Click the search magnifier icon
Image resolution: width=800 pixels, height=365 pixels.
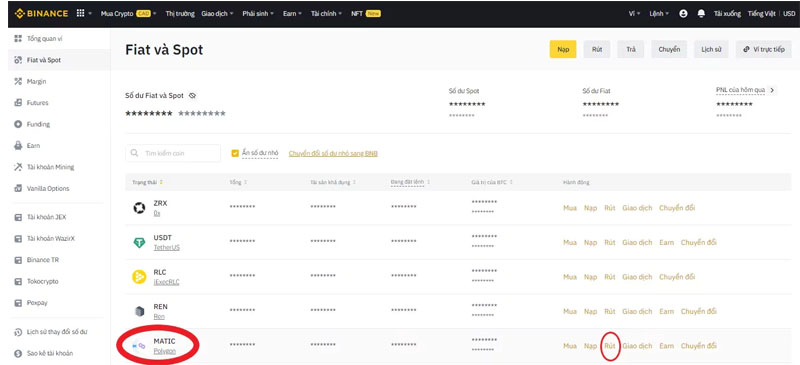[135, 153]
